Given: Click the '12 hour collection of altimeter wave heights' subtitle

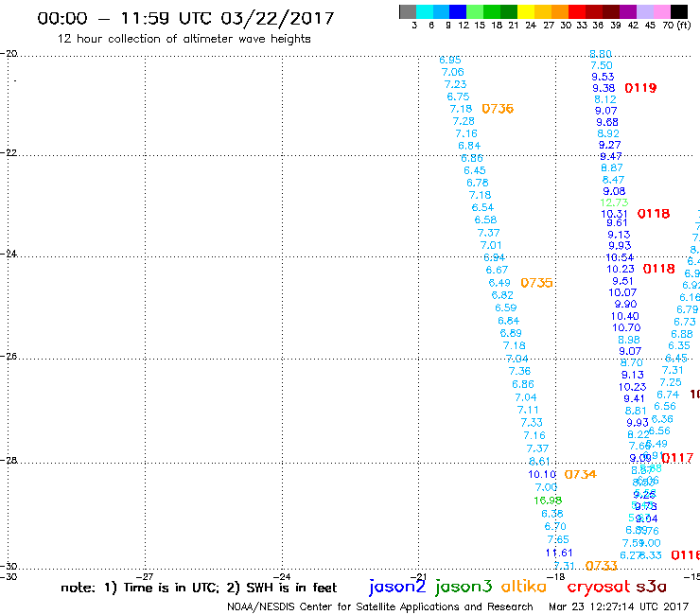Looking at the screenshot, I should pos(184,39).
